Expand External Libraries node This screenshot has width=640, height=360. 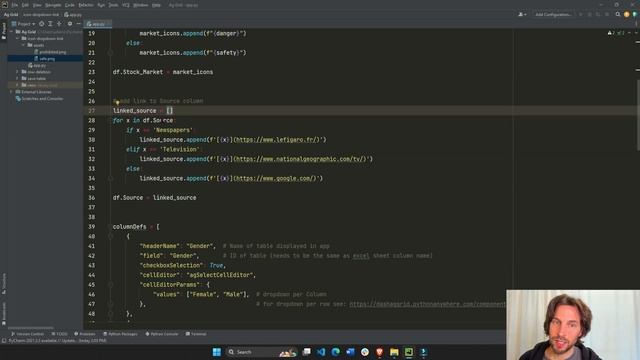click(x=12, y=92)
